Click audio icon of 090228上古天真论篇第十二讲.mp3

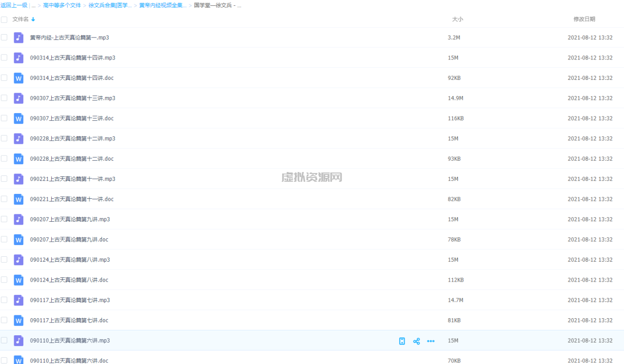pyautogui.click(x=19, y=138)
